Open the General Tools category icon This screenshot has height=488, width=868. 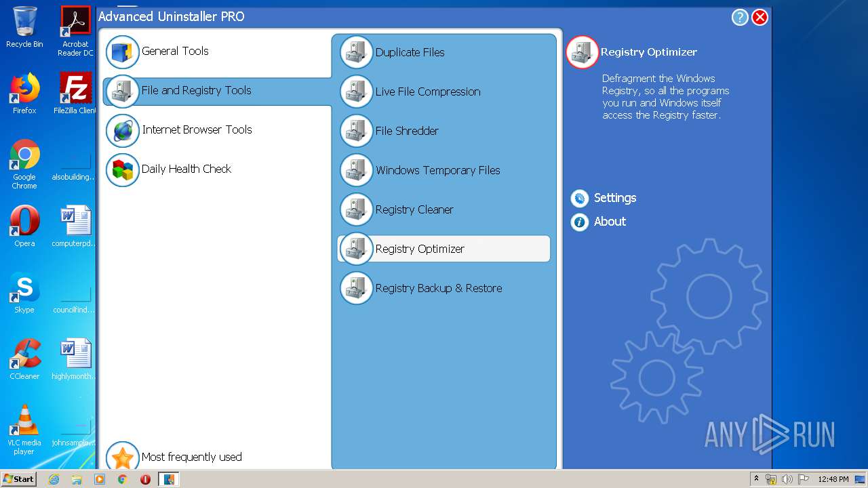click(123, 52)
